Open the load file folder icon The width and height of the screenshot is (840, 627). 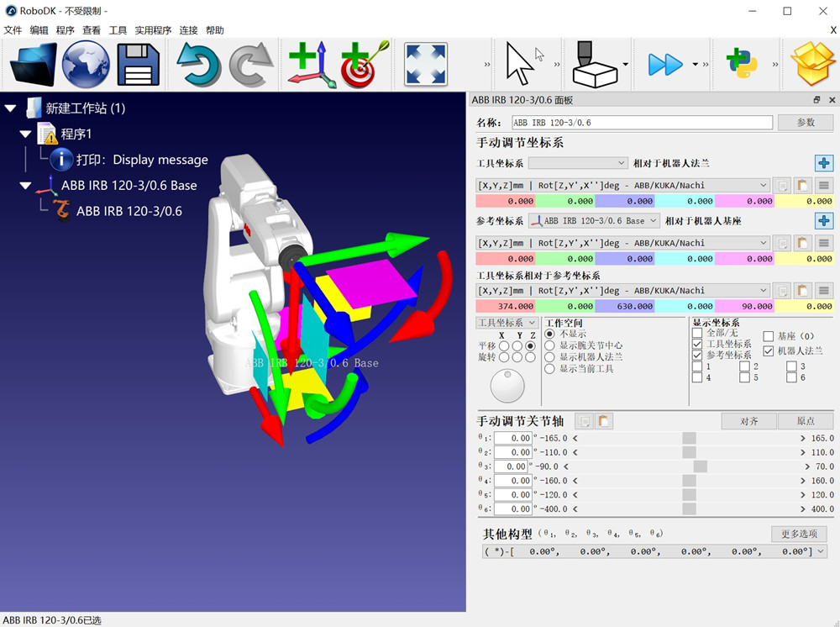(x=34, y=65)
